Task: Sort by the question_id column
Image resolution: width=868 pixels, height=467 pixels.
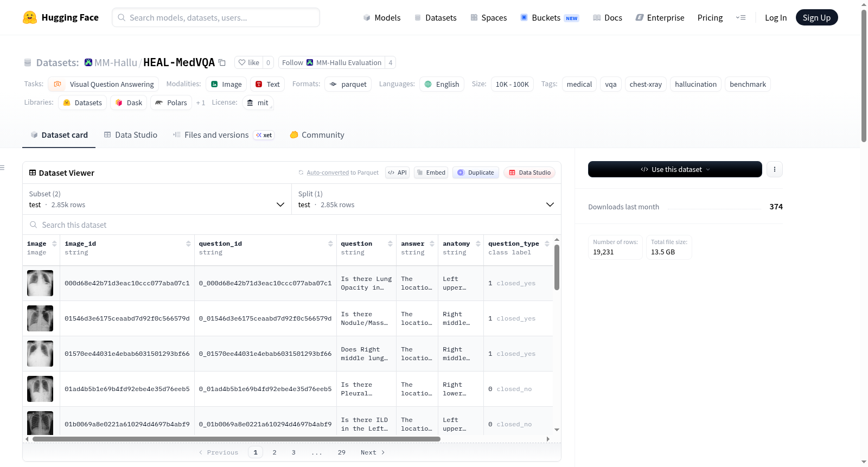Action: click(330, 244)
